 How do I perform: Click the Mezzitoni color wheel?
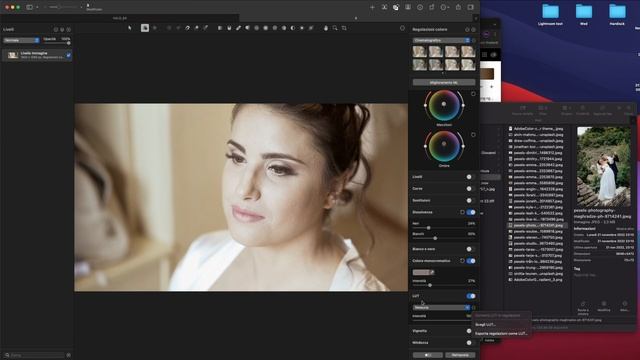point(444,105)
